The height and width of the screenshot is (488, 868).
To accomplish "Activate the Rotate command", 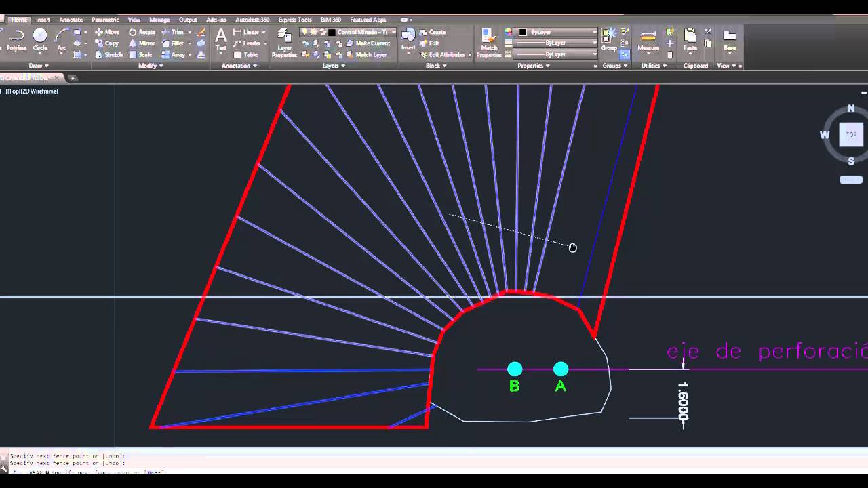I will click(x=142, y=32).
